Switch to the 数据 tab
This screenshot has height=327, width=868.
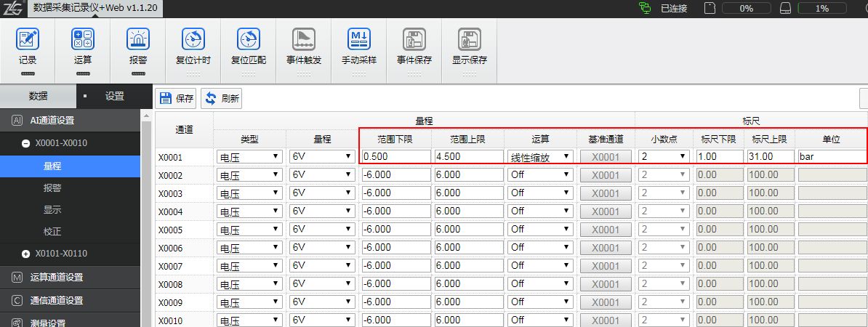(x=38, y=96)
